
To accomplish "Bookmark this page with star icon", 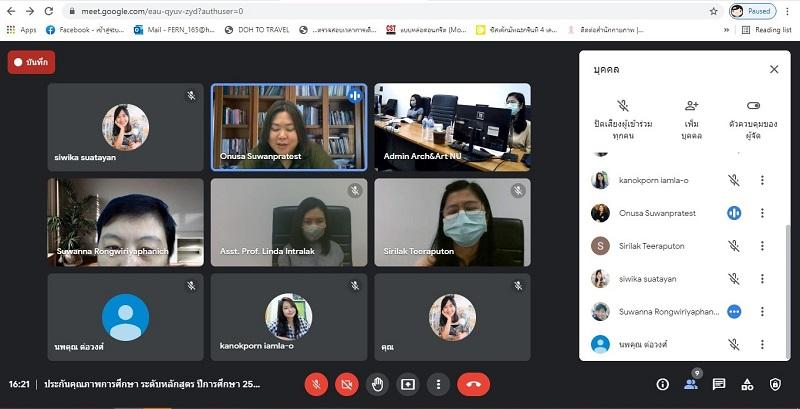I will point(713,11).
